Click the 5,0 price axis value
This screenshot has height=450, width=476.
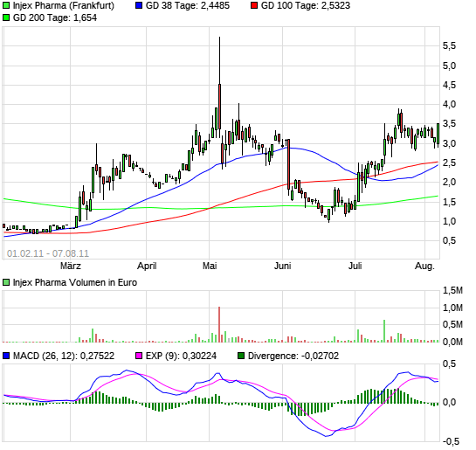[449, 66]
